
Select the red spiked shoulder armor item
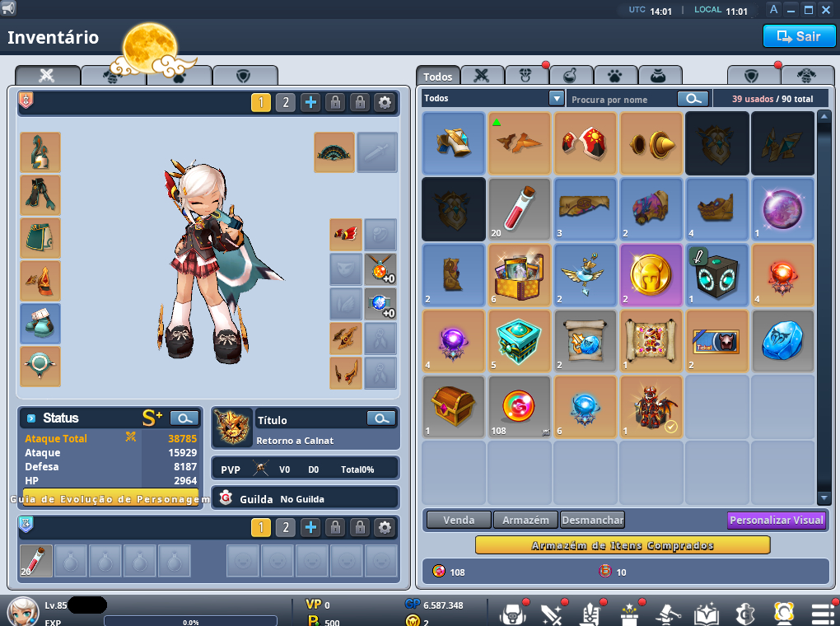click(585, 143)
